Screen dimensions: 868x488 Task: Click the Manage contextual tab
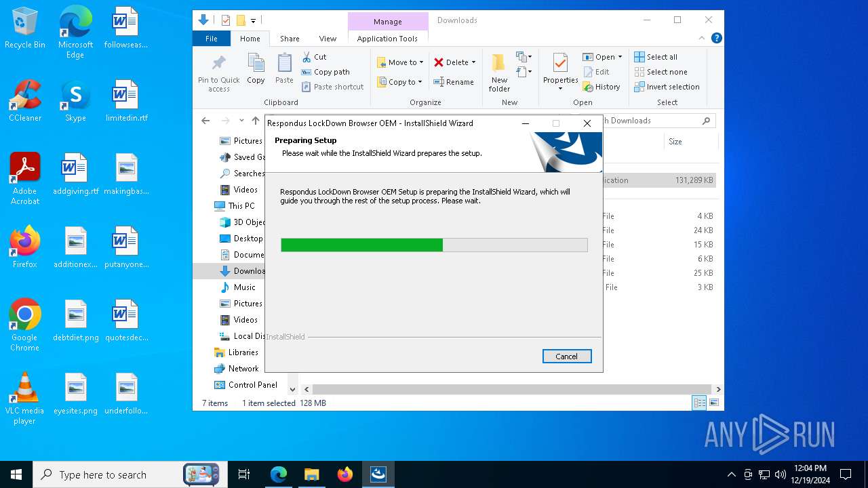388,21
